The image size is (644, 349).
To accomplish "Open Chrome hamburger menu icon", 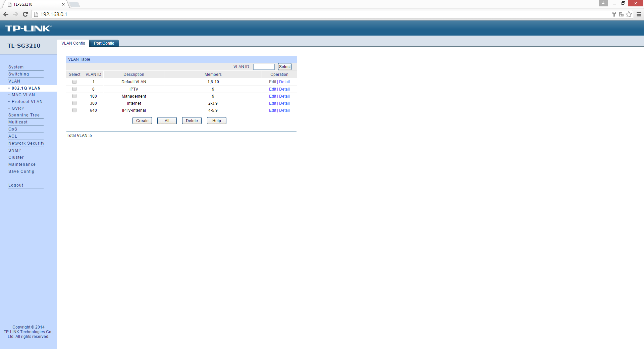I will 639,14.
